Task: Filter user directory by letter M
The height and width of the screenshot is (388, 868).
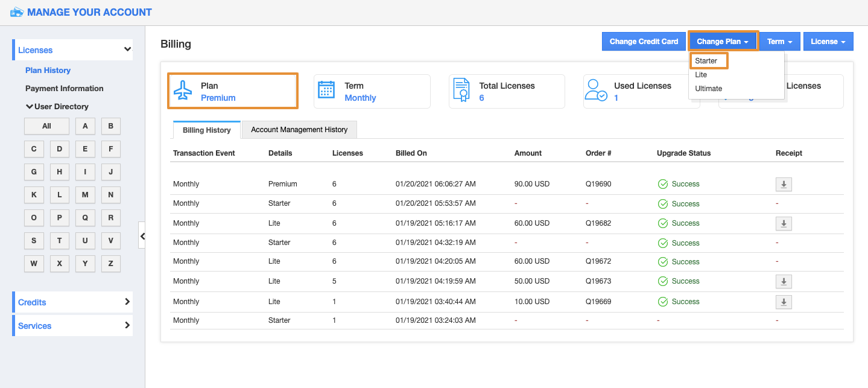Action: coord(85,195)
